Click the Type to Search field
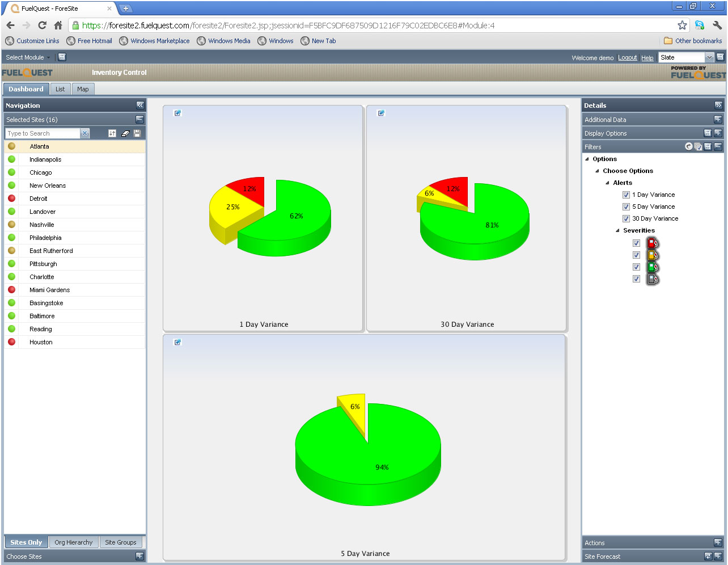Viewport: 728px width, 565px height. (43, 133)
